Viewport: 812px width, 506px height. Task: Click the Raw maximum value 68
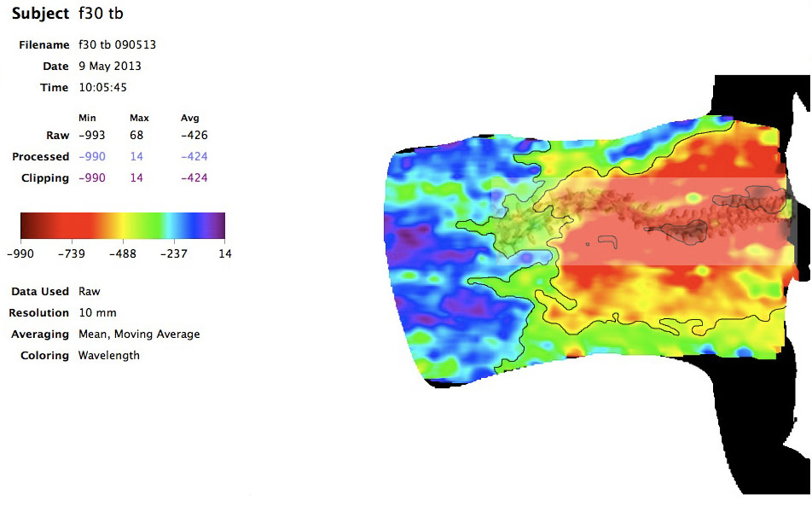136,135
